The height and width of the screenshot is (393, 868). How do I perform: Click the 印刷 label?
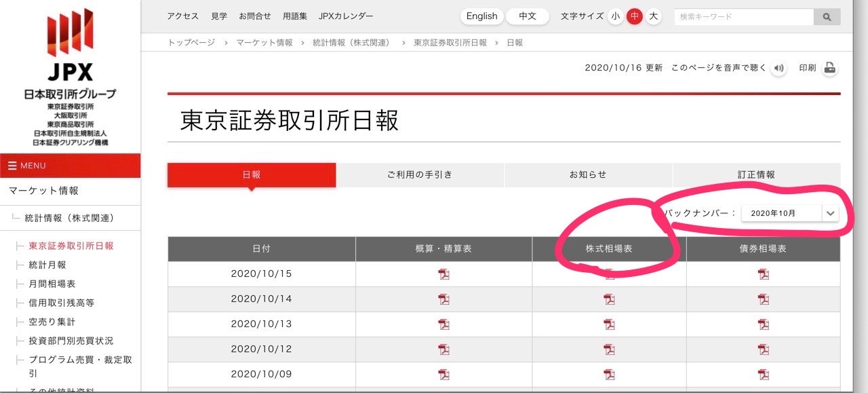click(808, 68)
